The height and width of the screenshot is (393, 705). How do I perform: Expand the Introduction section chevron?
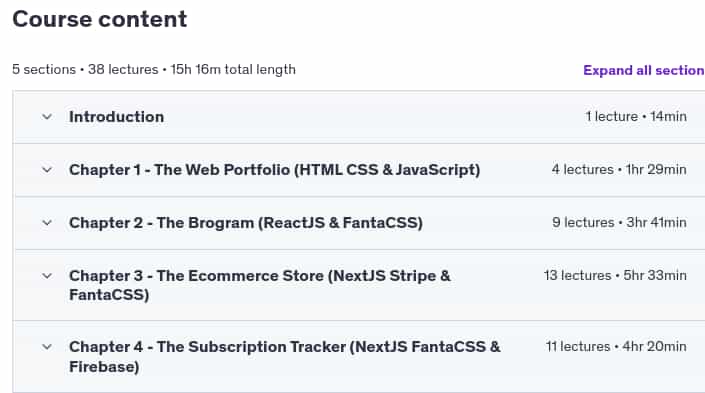[47, 117]
